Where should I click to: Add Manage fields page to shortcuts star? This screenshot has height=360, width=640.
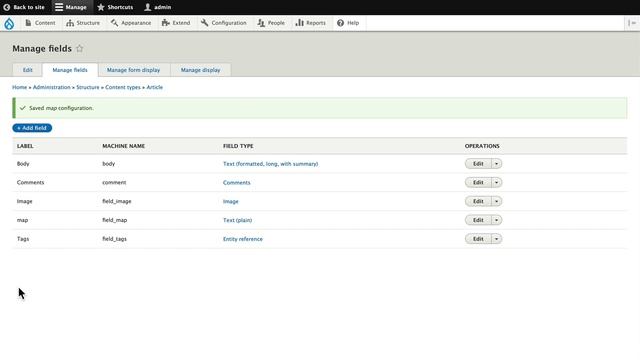80,49
